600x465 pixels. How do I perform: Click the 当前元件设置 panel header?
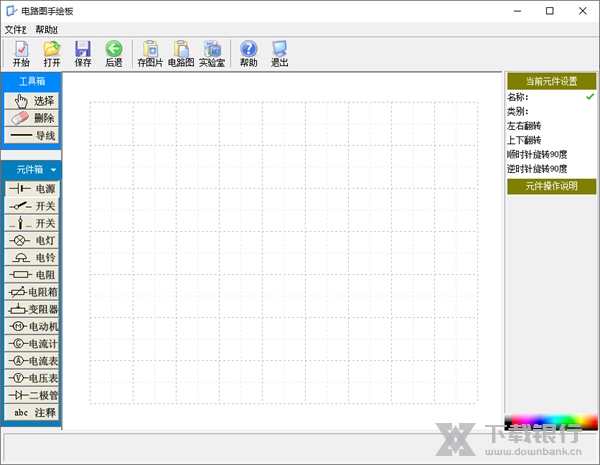pyautogui.click(x=551, y=81)
